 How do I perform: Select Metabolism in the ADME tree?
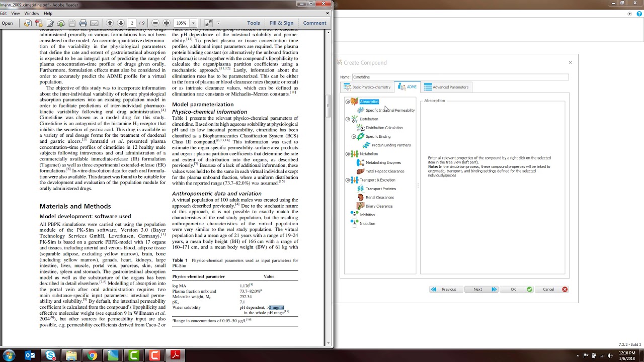tap(369, 154)
